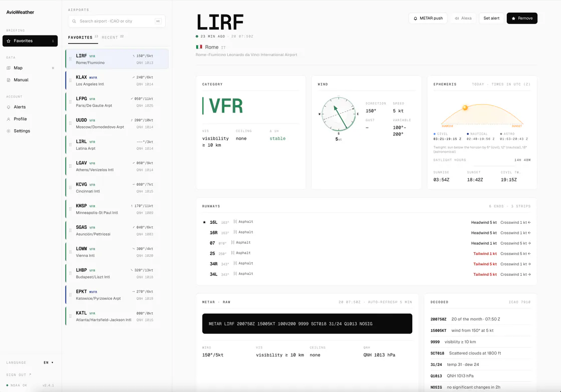Open the Manual page
This screenshot has width=561, height=392.
click(30, 80)
